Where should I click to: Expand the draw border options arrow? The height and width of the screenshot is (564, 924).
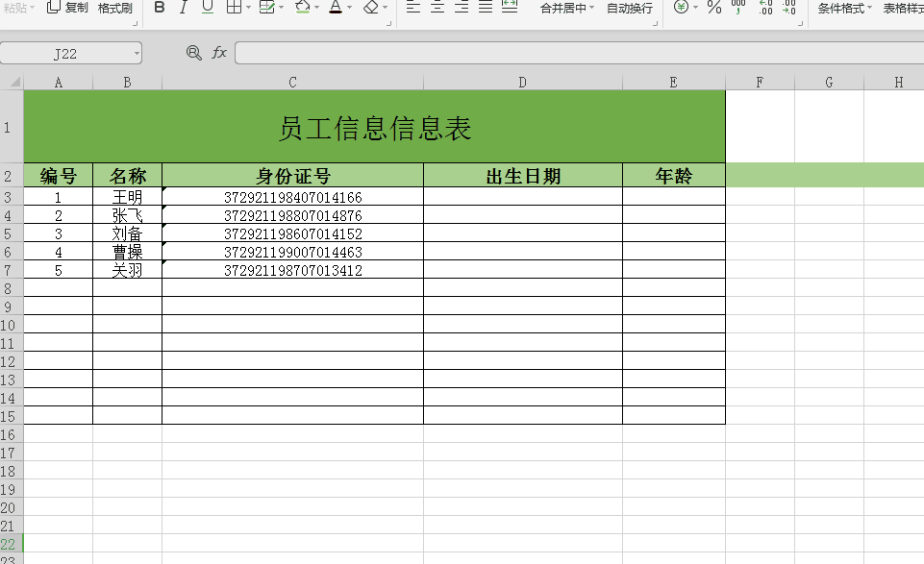tap(281, 8)
